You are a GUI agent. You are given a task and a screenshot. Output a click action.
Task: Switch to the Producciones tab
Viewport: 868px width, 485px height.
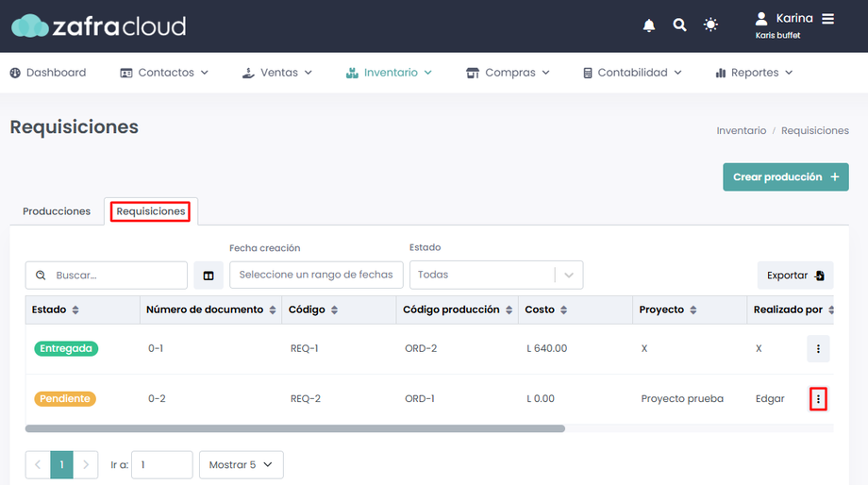(x=57, y=211)
